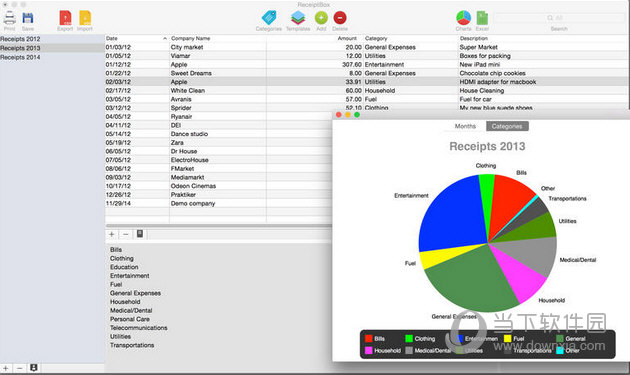Image resolution: width=630 pixels, height=375 pixels.
Task: Select Medical/Dental in category list
Action: coord(131,310)
